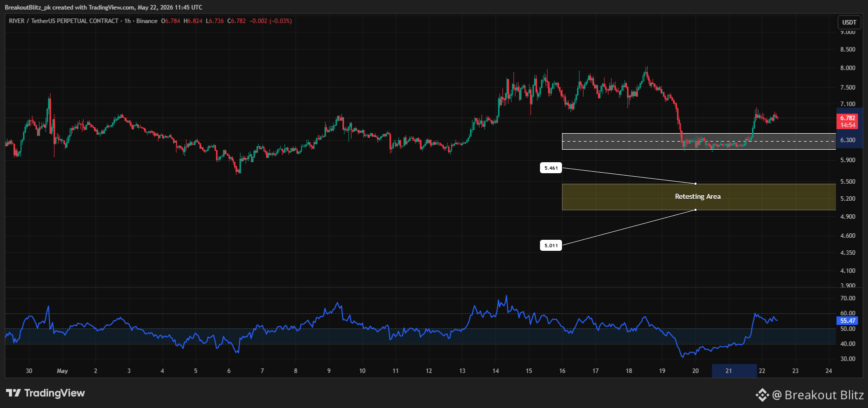Click date 20 on the date axis
Image resolution: width=868 pixels, height=408 pixels.
pyautogui.click(x=695, y=371)
